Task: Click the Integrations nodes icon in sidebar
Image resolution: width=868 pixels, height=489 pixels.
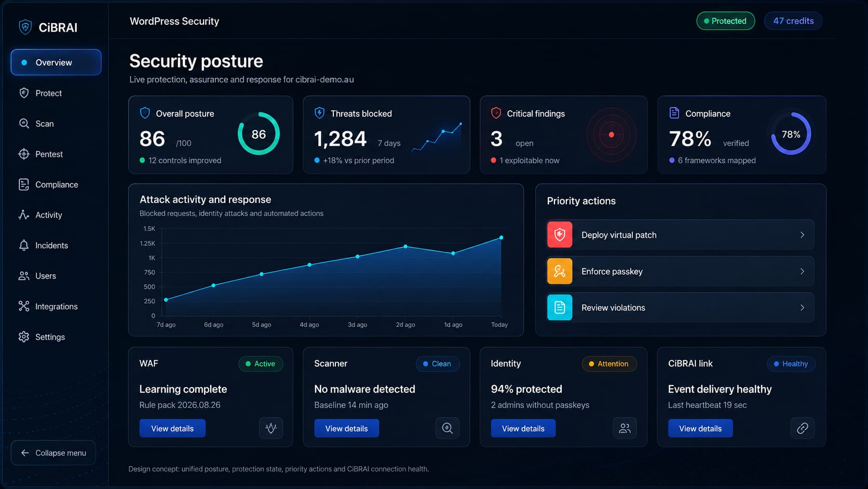Action: [x=24, y=306]
